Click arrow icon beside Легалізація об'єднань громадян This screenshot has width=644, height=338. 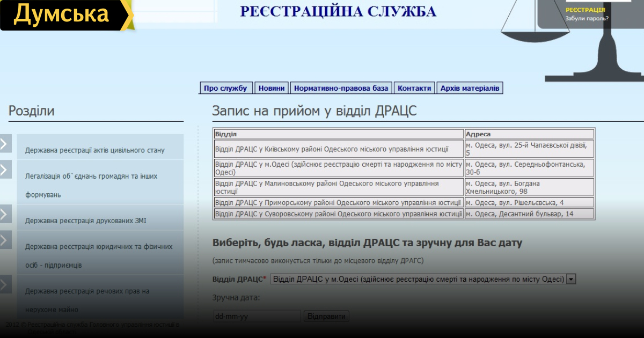pos(5,170)
